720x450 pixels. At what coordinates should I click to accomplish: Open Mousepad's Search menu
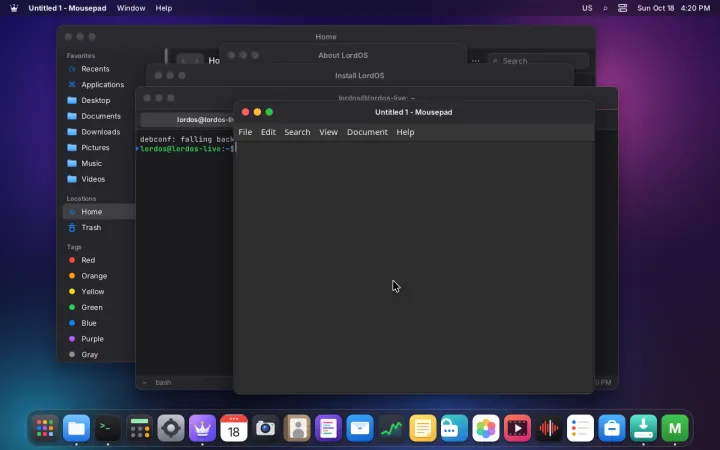point(297,132)
